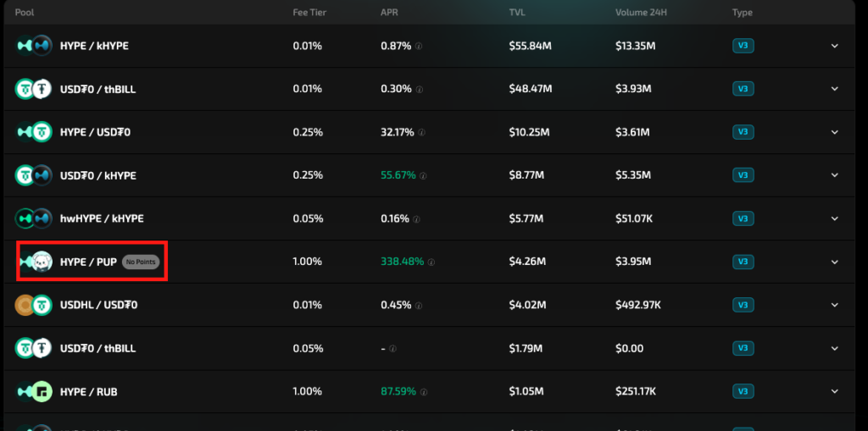The image size is (868, 431).
Task: Expand the HYPE / kHYPE pool row
Action: coord(834,46)
